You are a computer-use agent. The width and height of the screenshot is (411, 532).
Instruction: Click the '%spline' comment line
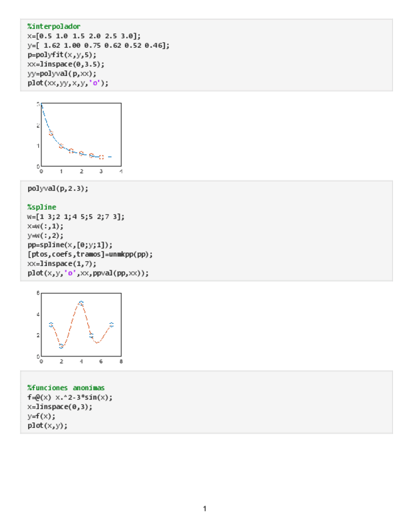pos(41,207)
